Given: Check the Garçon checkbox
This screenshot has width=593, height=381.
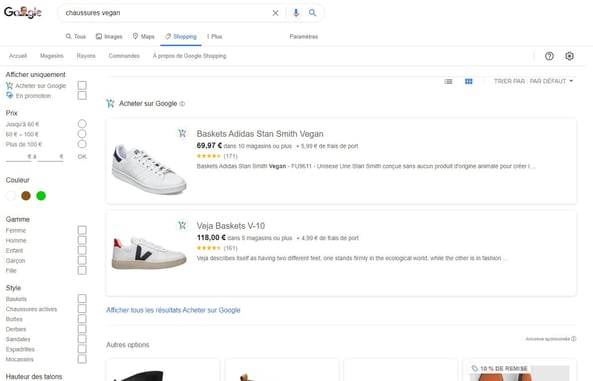Looking at the screenshot, I should [82, 260].
